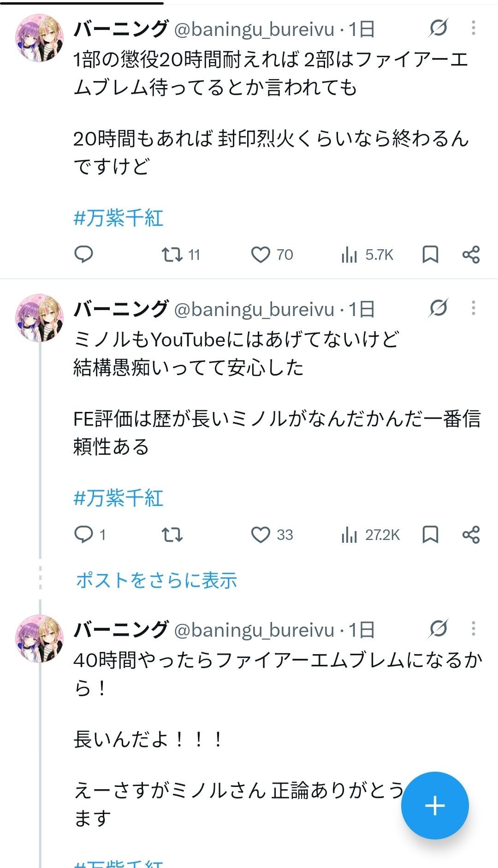498x868 pixels.
Task: Open more options menu on first post
Action: (x=473, y=28)
